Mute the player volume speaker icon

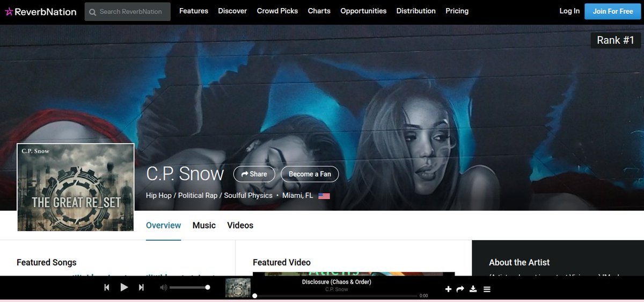pyautogui.click(x=163, y=287)
